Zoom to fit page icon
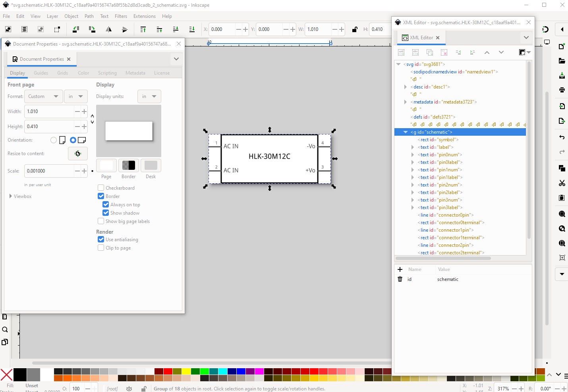Screen dimensions: 568x392 point(562,243)
